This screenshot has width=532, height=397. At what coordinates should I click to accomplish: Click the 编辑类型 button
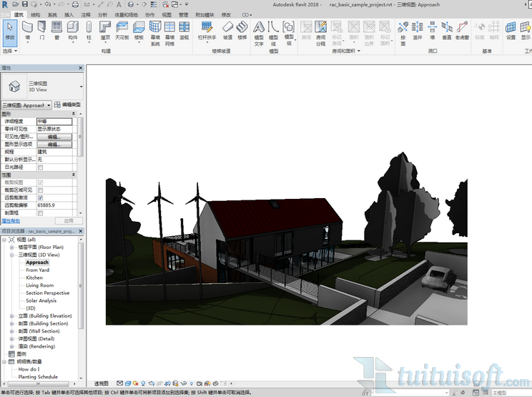tap(69, 105)
